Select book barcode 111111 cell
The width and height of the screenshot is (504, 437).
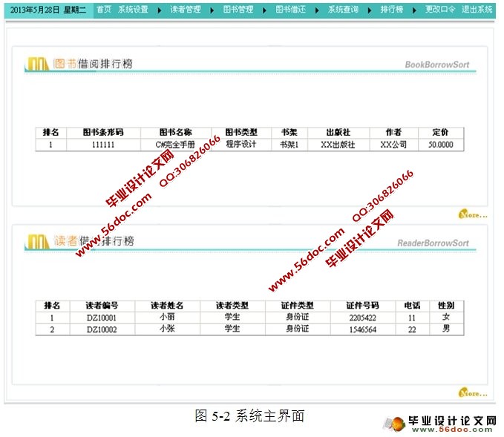(102, 145)
